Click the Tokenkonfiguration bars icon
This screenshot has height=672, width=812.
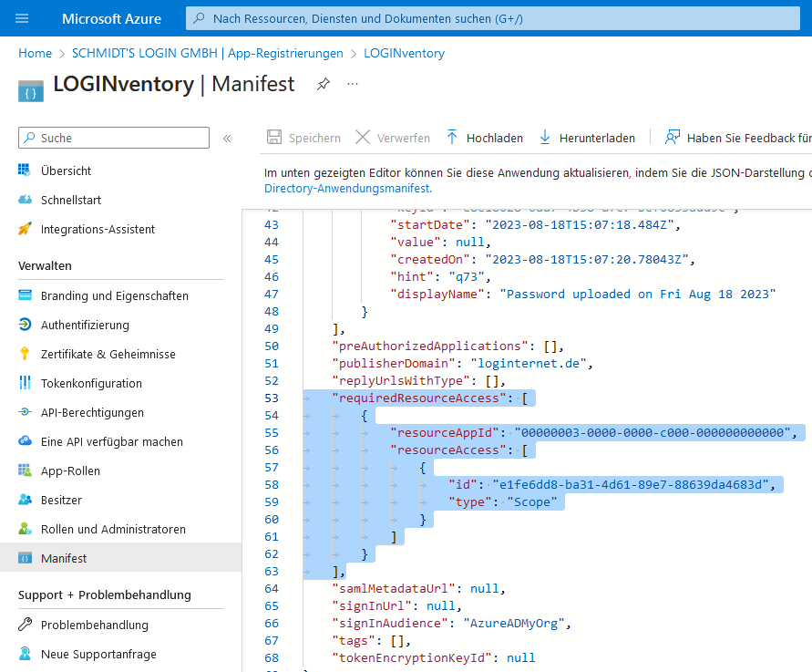coord(25,382)
